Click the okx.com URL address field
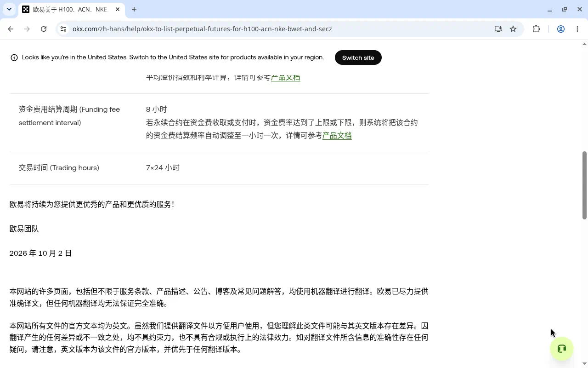Image resolution: width=588 pixels, height=368 pixels. (202, 29)
